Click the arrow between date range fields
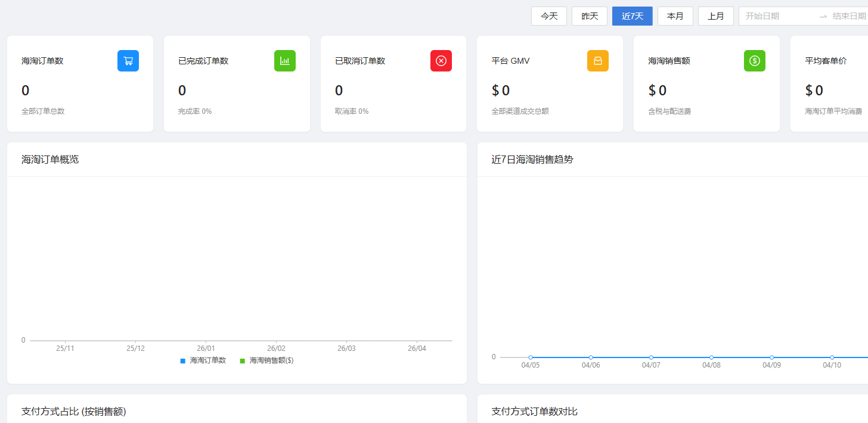This screenshot has width=868, height=423. point(823,17)
